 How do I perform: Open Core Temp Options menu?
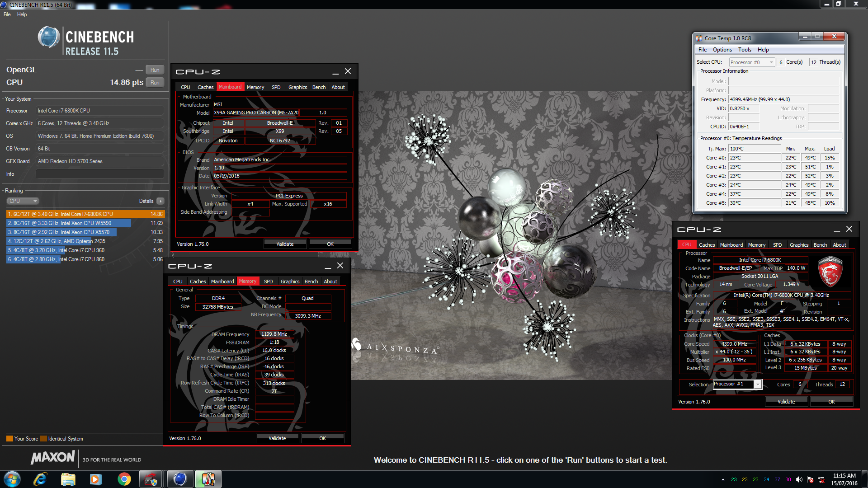click(722, 50)
